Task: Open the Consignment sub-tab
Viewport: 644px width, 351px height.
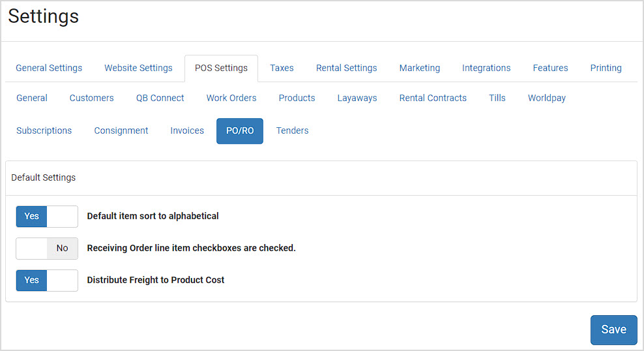Action: coord(121,130)
